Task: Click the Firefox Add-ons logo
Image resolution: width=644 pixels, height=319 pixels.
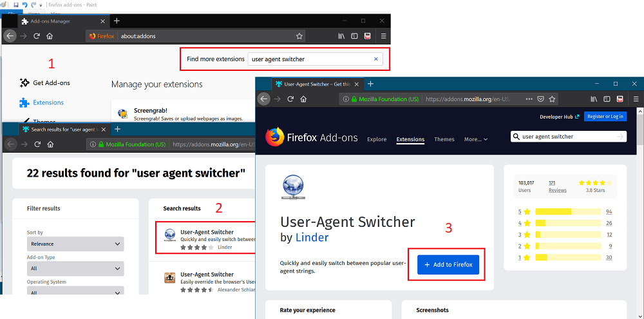Action: 311,137
